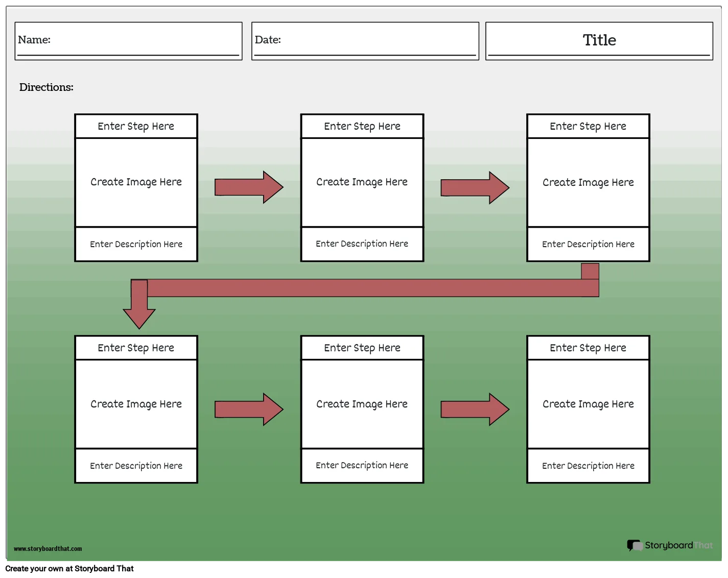This screenshot has height=578, width=728.
Task: Select the Directions label text
Action: (x=46, y=87)
